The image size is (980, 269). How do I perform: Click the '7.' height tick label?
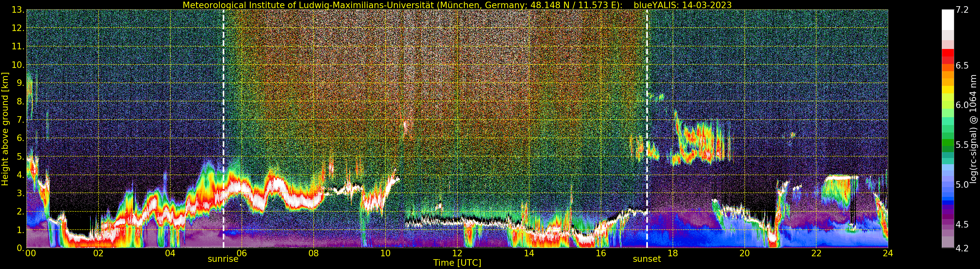tap(20, 120)
